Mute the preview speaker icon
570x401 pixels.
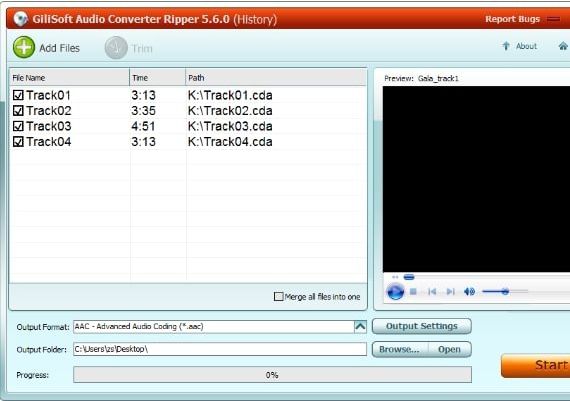469,292
